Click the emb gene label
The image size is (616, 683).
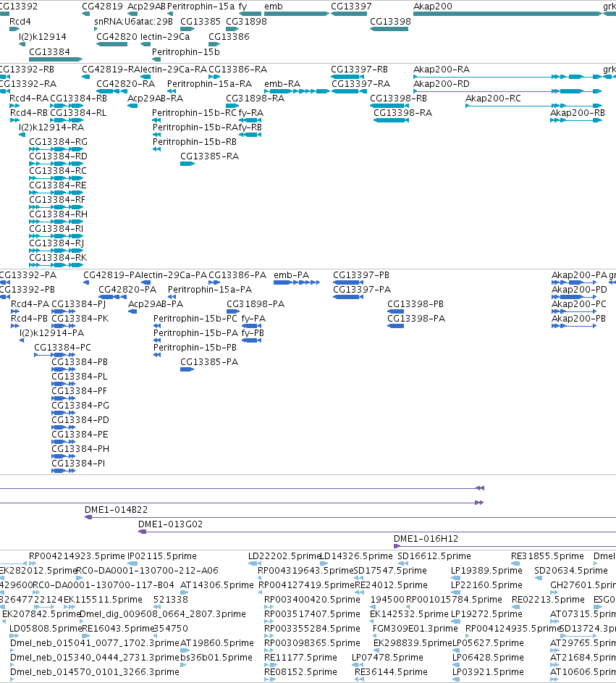coord(274,7)
